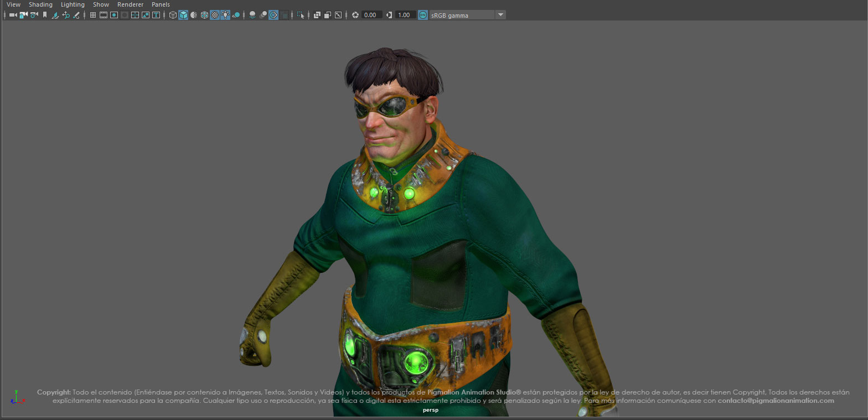The image size is (868, 420).
Task: Open the Lighting panel menu
Action: point(73,4)
